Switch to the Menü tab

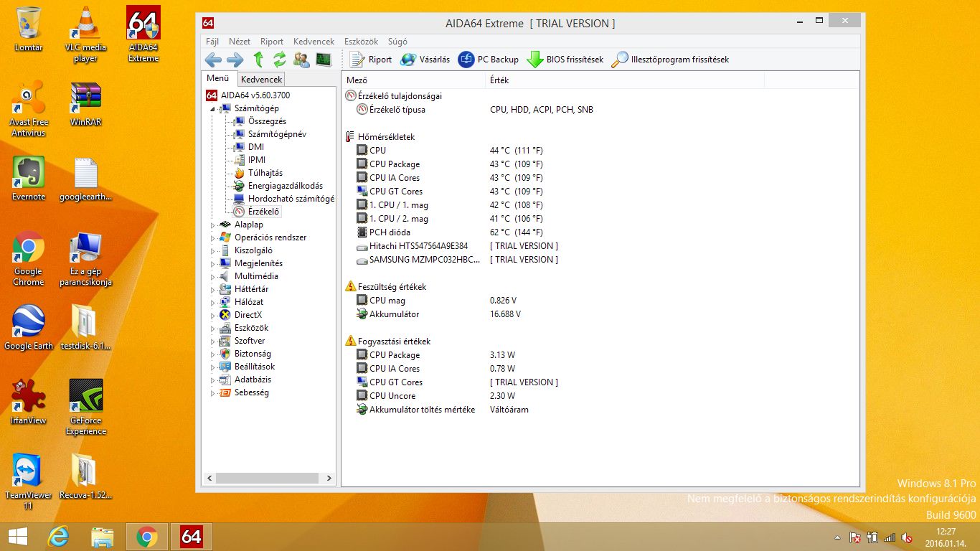point(218,78)
